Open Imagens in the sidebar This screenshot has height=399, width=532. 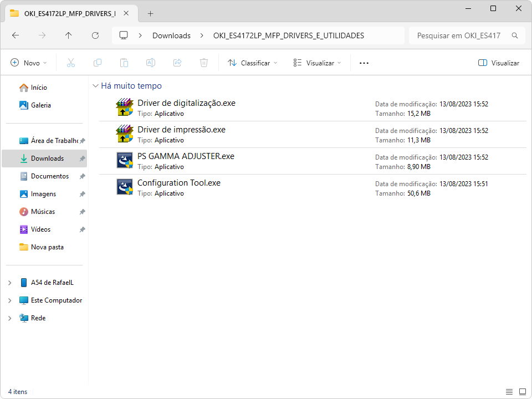tap(44, 194)
